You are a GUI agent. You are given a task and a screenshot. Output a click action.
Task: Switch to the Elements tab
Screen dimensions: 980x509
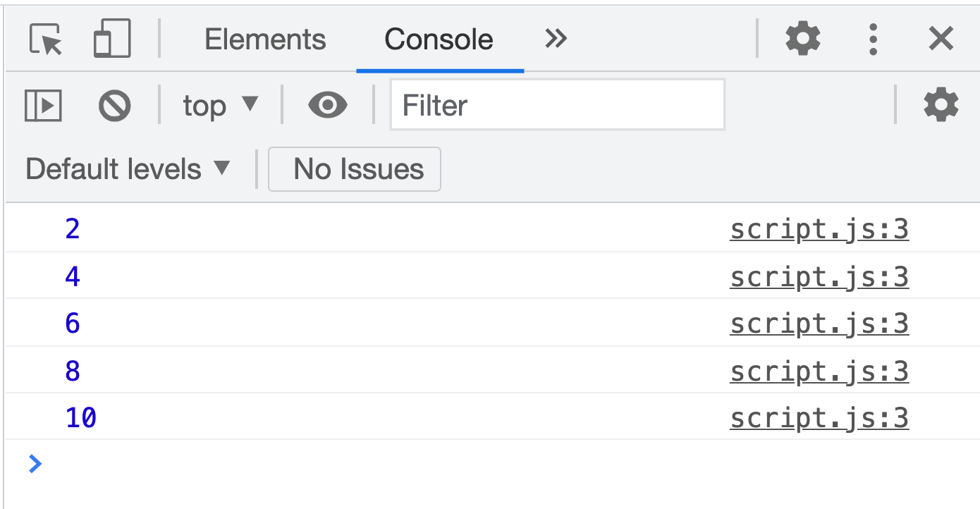265,39
